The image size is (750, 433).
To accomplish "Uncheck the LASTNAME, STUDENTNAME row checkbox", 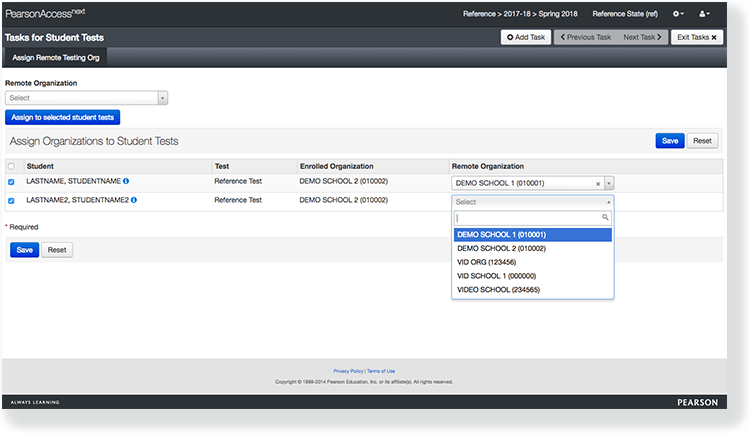I will (11, 182).
